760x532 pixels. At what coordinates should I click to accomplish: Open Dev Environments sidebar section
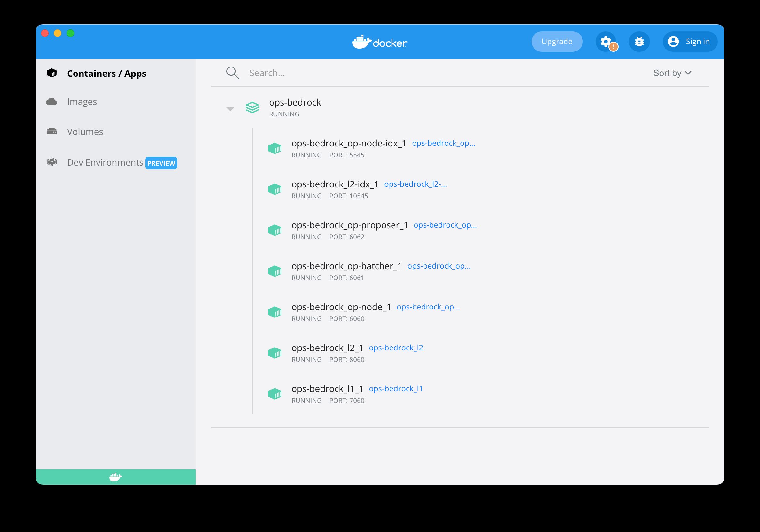coord(105,162)
